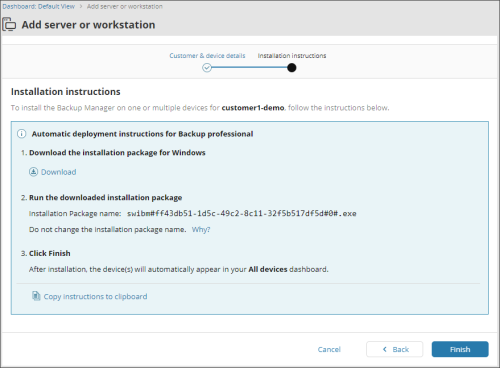Go to Customer & device details step
The image size is (500, 368).
click(x=207, y=56)
